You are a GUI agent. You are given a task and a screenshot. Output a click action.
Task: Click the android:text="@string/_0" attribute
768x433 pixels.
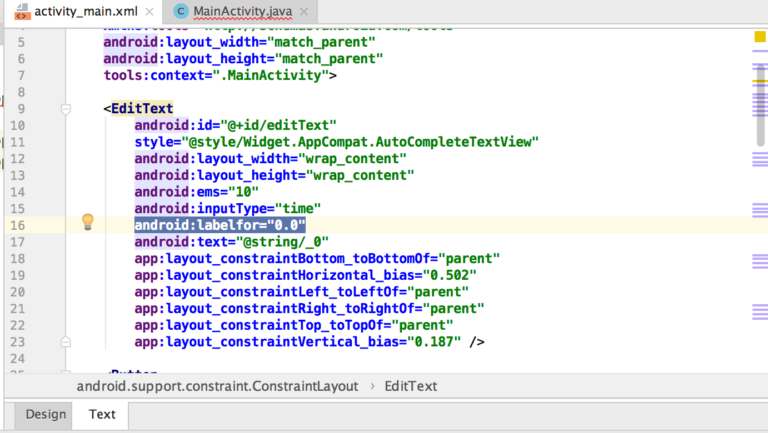[x=232, y=242]
